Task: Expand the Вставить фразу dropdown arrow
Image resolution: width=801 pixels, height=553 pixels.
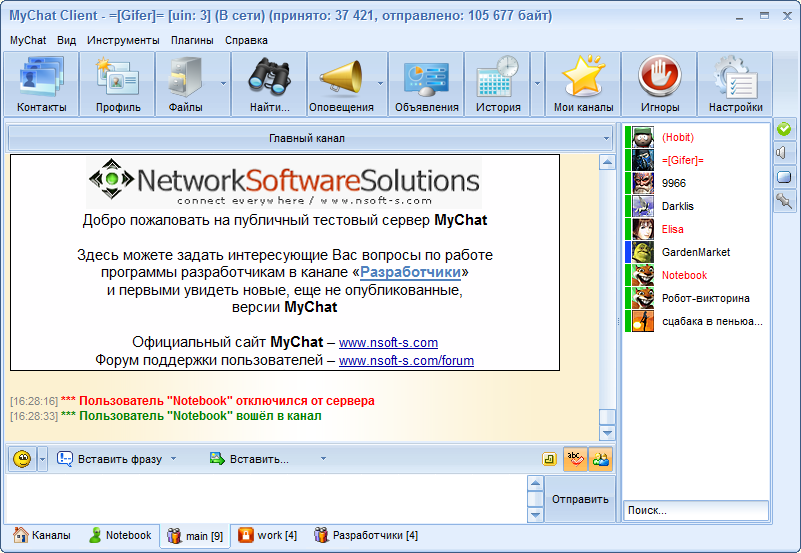Action: pyautogui.click(x=173, y=459)
